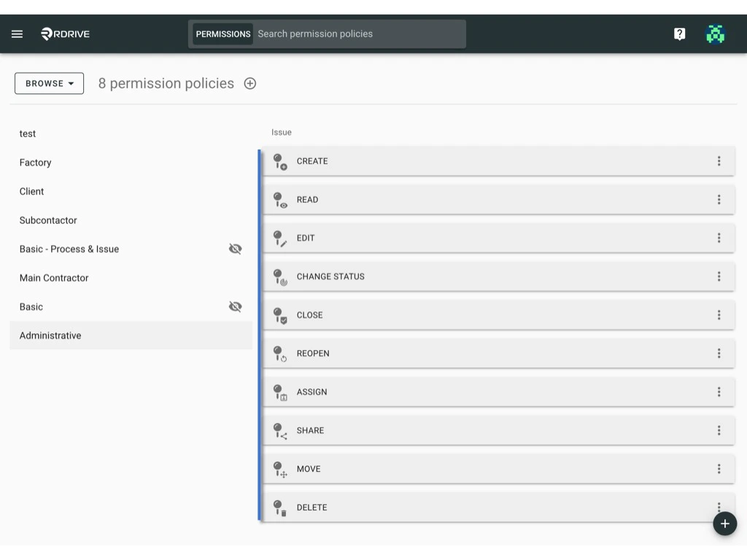This screenshot has height=560, width=747.
Task: Click the floating plus button
Action: point(724,524)
